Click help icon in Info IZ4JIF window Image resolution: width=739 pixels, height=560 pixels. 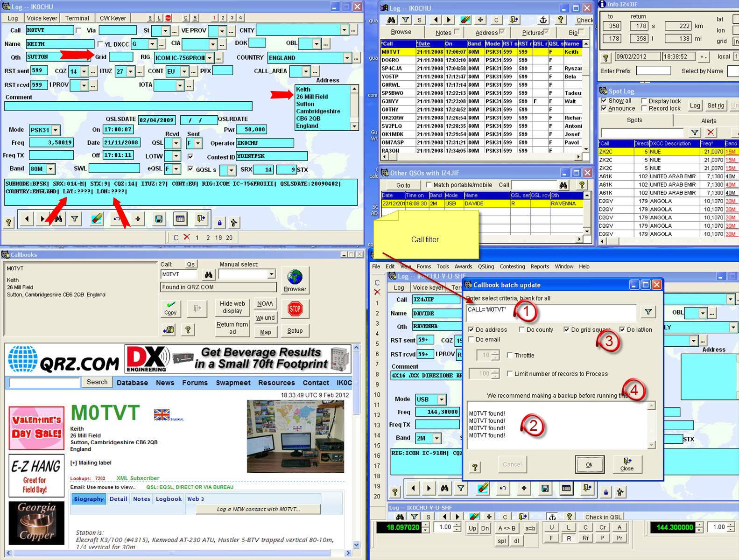coord(606,58)
